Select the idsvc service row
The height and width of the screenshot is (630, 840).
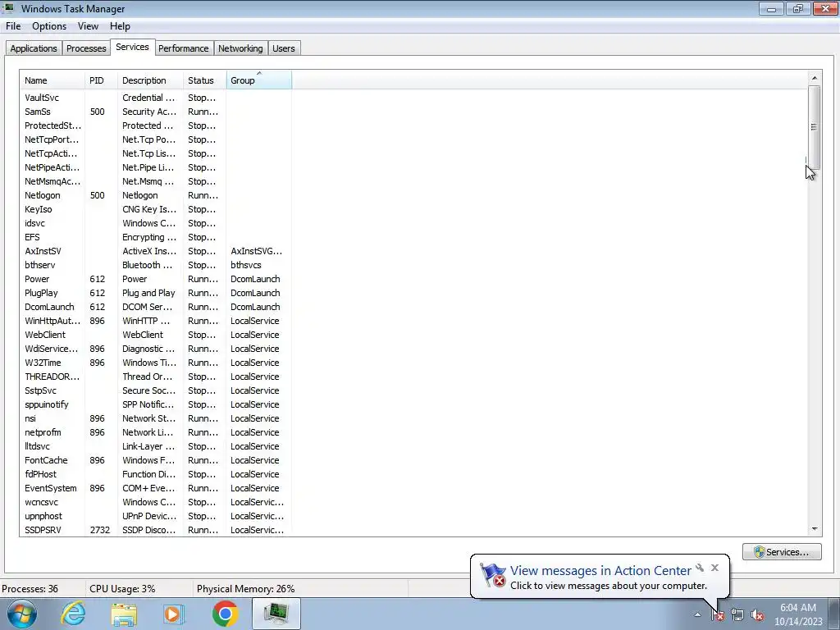coord(155,223)
